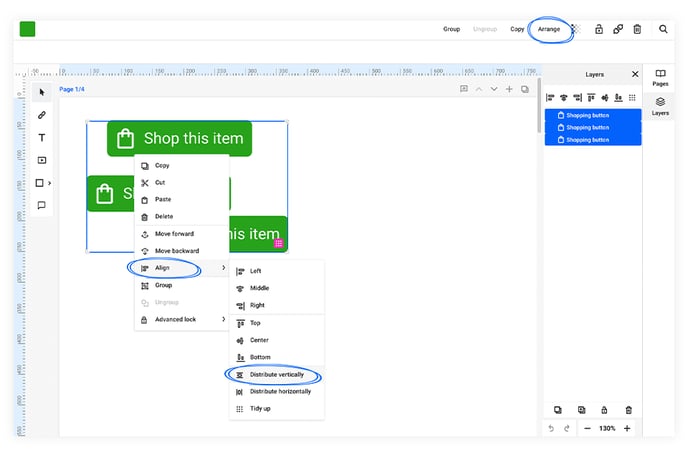Duplicate the page with copy icon
The width and height of the screenshot is (688, 457).
point(525,89)
